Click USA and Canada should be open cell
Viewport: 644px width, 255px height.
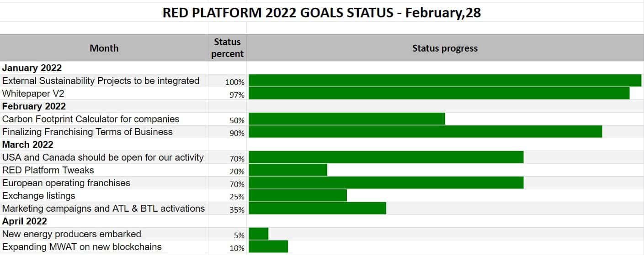(x=104, y=157)
